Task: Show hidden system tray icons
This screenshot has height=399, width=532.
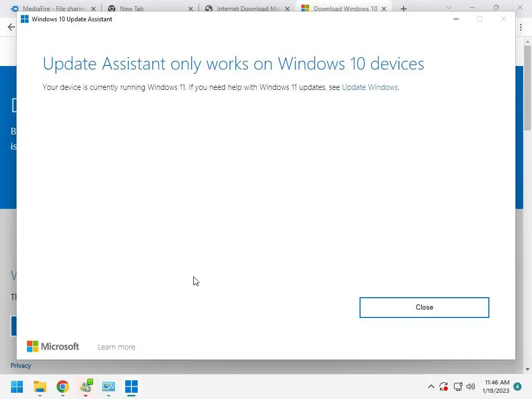Action: 431,387
